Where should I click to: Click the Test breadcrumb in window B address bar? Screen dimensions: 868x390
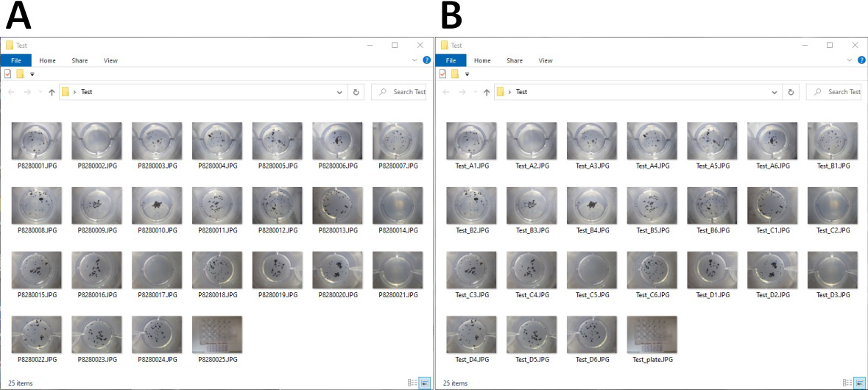click(x=522, y=93)
